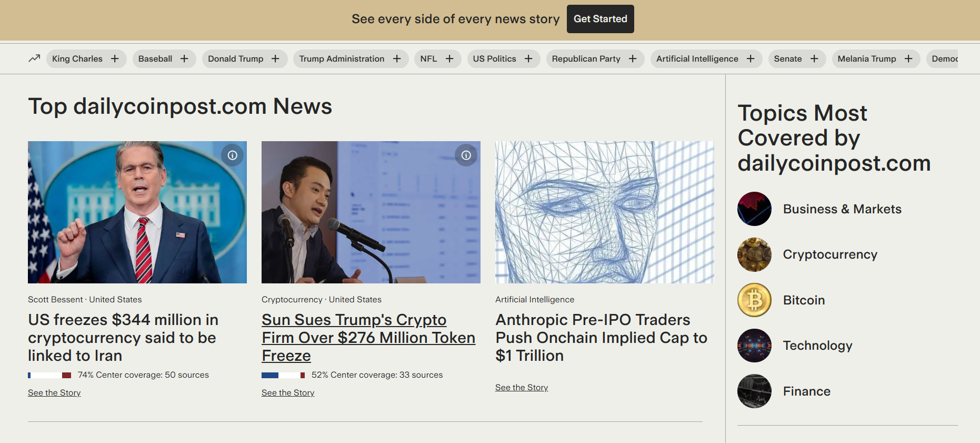
Task: Click '74% Center coverage: 50 sources' text
Action: tap(143, 375)
